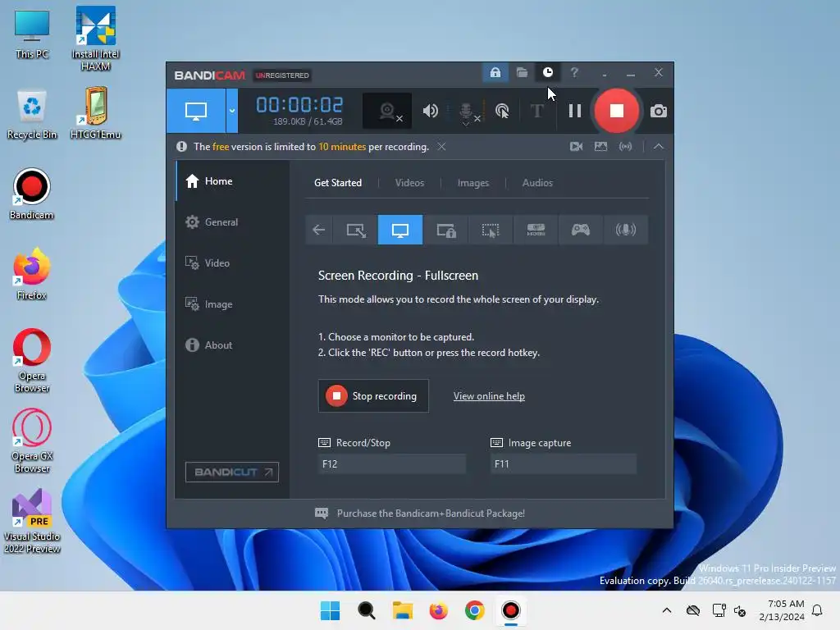Image resolution: width=840 pixels, height=630 pixels.
Task: Capture a screenshot with camera icon
Action: click(659, 111)
